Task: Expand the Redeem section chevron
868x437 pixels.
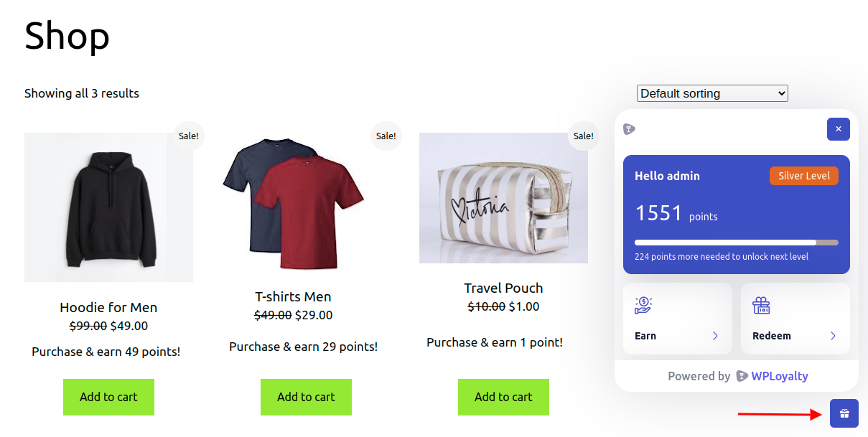Action: tap(833, 335)
